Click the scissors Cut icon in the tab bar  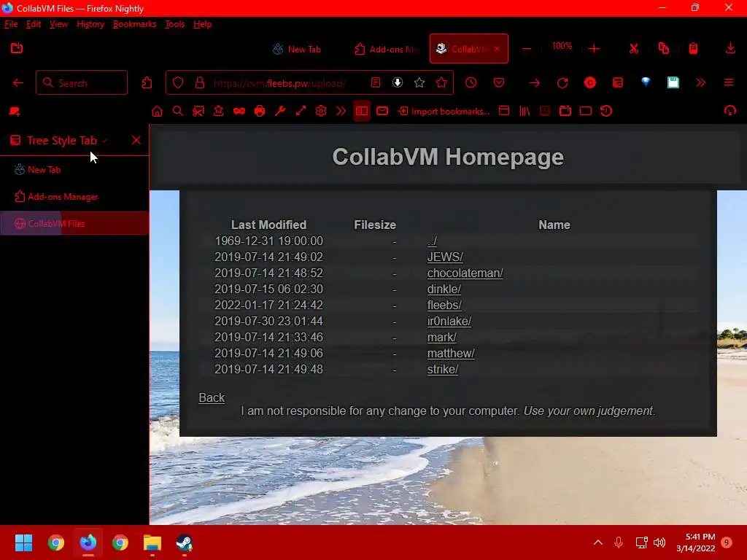(634, 49)
